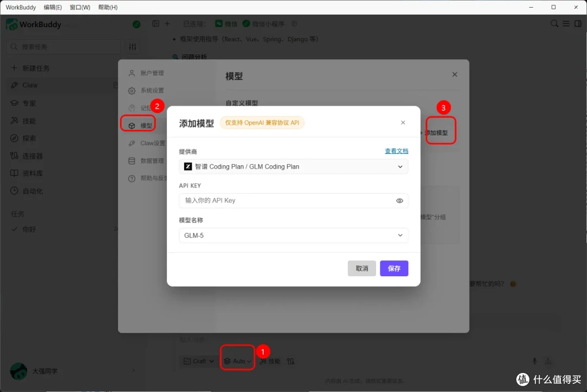Toggle the sidebar panel icon in header
The width and height of the screenshot is (587, 392).
tap(156, 23)
